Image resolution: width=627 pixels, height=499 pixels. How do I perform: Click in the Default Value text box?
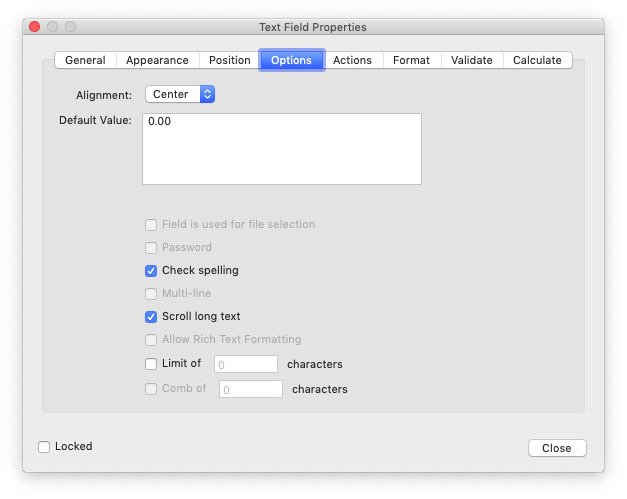click(x=282, y=149)
